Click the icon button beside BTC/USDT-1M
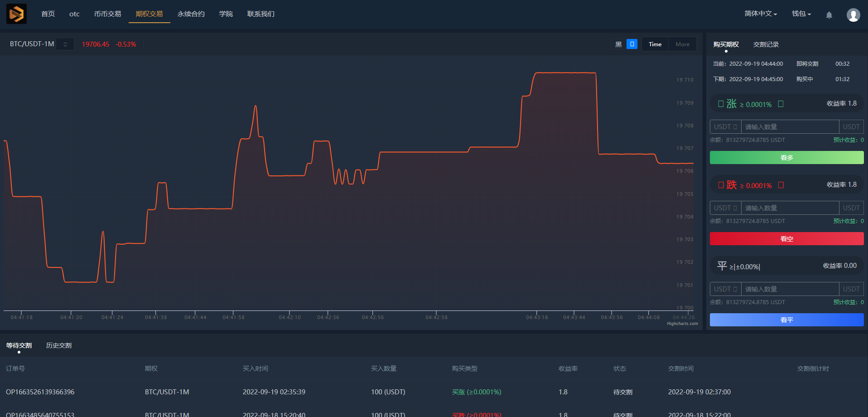 click(65, 44)
